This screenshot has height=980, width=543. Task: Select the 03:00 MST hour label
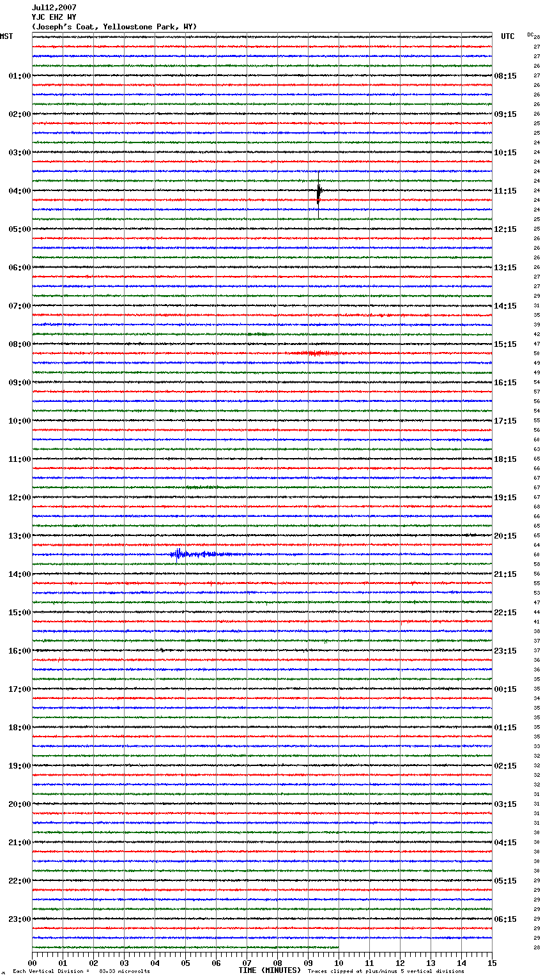[19, 153]
